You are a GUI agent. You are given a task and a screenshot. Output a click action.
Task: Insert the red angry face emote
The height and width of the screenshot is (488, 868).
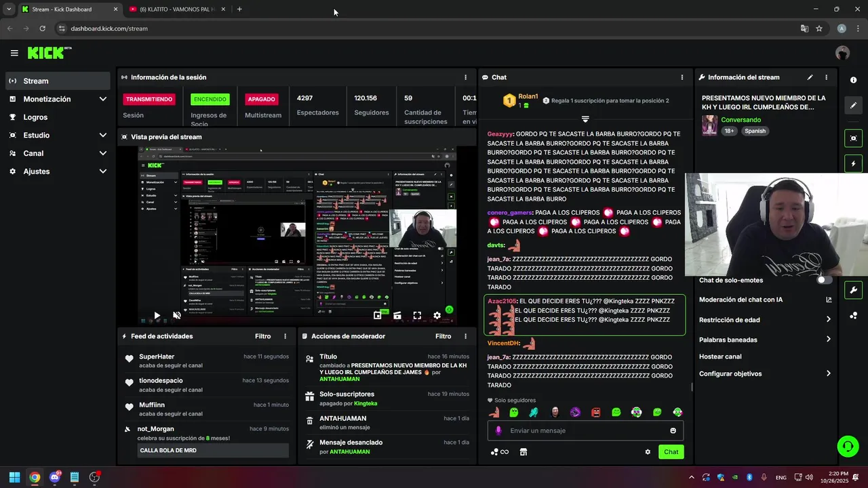coord(596,412)
